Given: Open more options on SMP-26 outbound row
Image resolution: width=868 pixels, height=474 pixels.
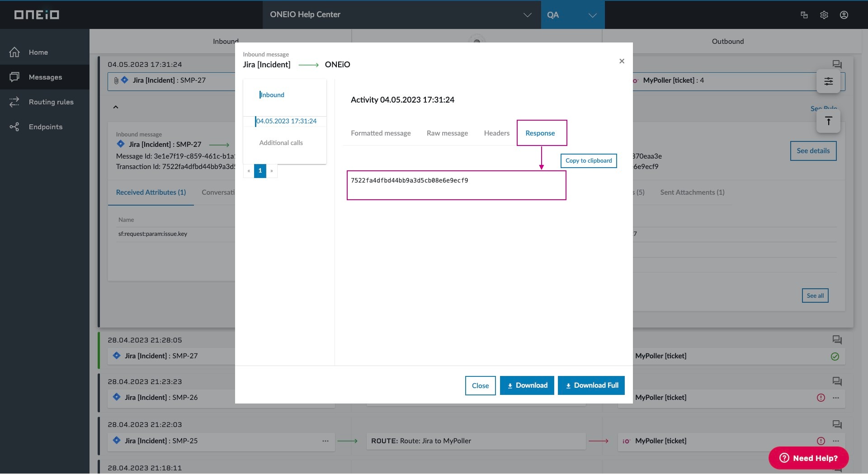Looking at the screenshot, I should point(835,398).
